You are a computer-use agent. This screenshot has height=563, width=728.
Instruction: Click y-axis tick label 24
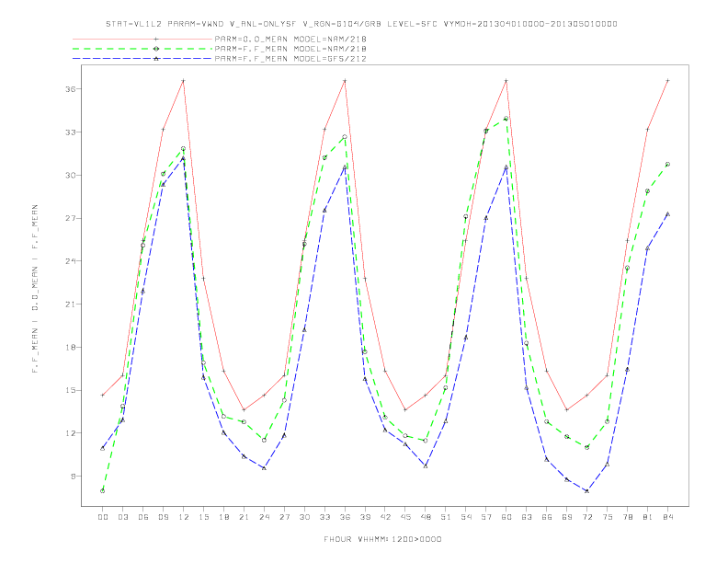click(x=71, y=261)
